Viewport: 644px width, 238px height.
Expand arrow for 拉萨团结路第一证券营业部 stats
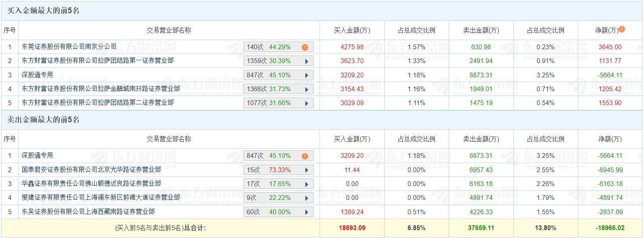click(307, 61)
